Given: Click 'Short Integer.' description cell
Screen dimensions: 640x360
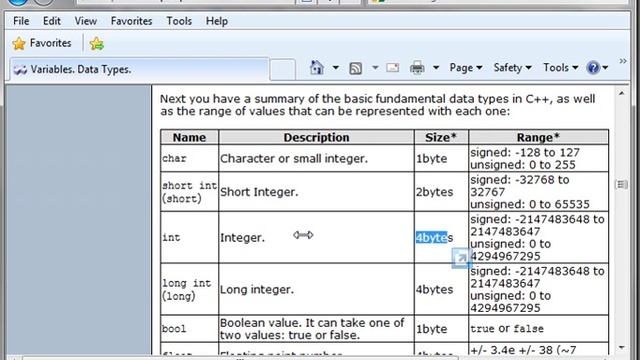Looking at the screenshot, I should 316,192.
